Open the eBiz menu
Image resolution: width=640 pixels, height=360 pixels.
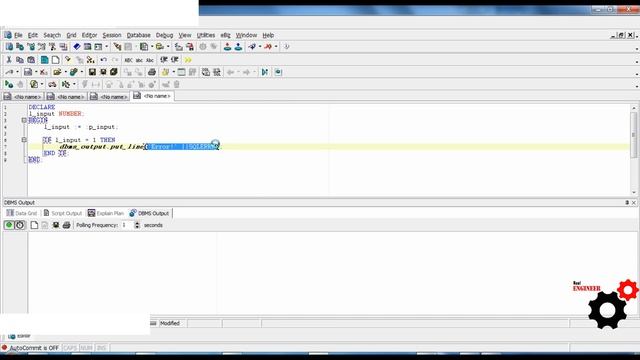225,35
